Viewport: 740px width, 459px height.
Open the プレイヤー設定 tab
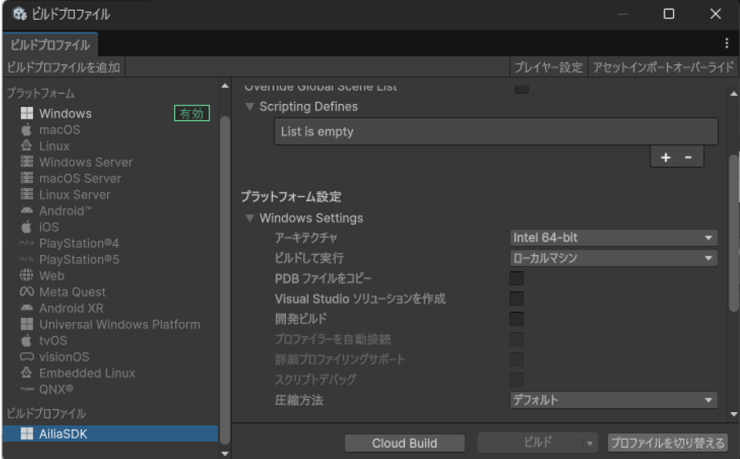coord(549,66)
